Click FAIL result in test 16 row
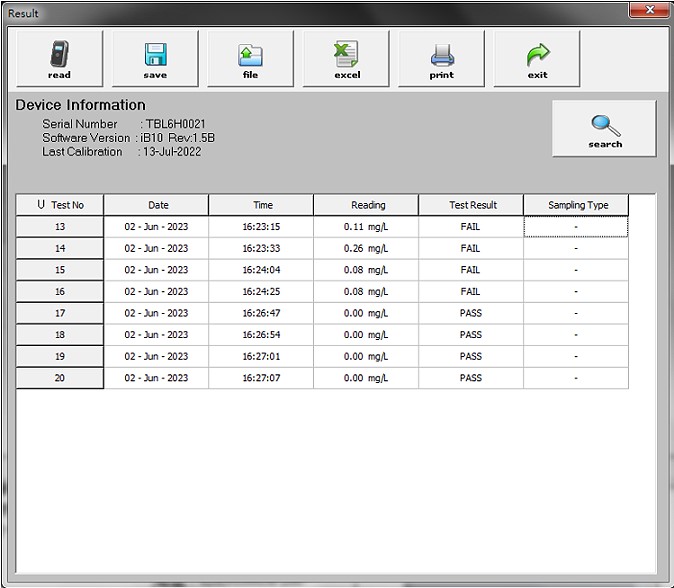Image resolution: width=674 pixels, height=588 pixels. pos(471,291)
